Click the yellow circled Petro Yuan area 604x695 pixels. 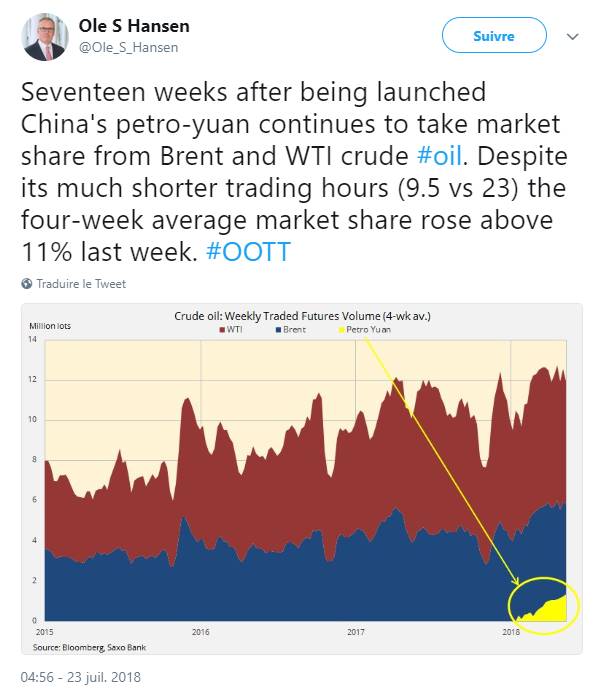click(x=544, y=605)
